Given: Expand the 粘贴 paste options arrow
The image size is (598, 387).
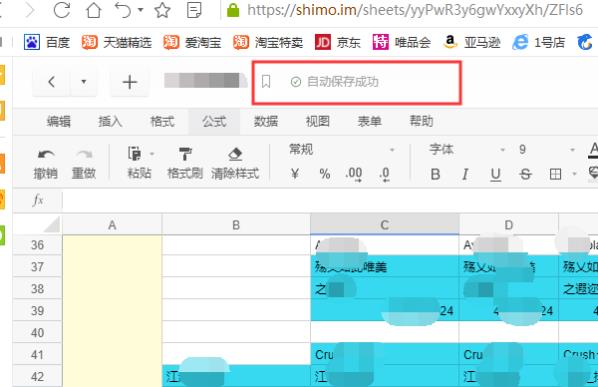Looking at the screenshot, I should 152,154.
